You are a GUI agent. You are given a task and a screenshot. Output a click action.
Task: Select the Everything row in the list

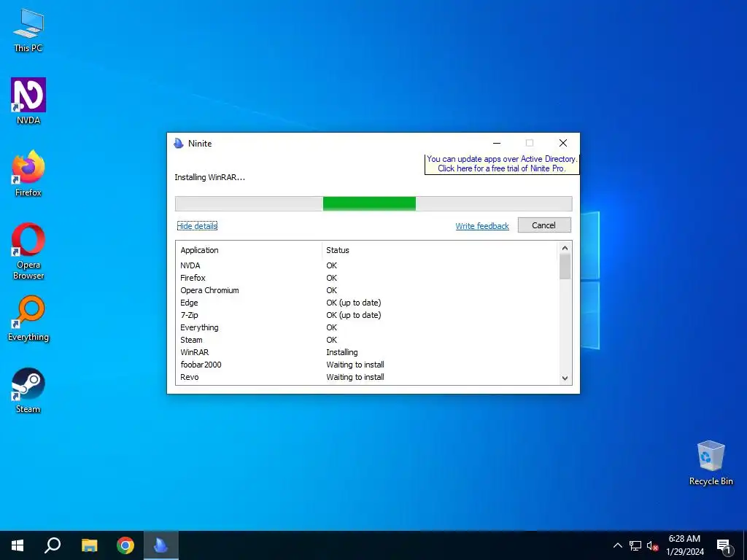367,327
